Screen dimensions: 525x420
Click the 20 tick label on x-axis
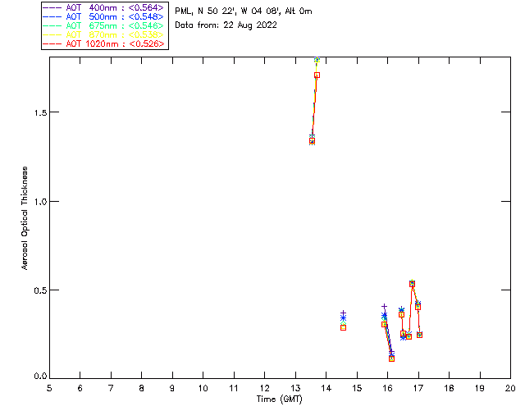[509, 388]
